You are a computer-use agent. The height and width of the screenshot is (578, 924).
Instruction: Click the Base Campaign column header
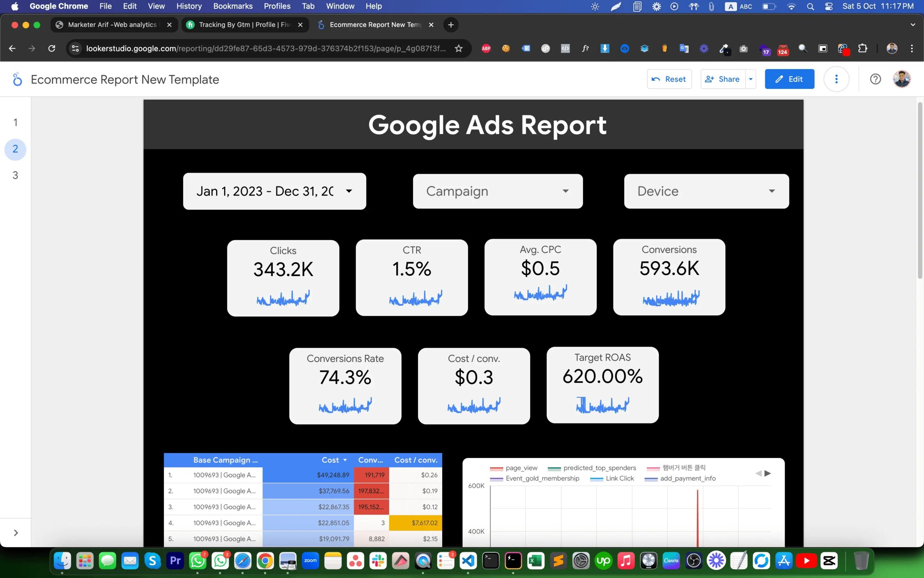coord(225,460)
